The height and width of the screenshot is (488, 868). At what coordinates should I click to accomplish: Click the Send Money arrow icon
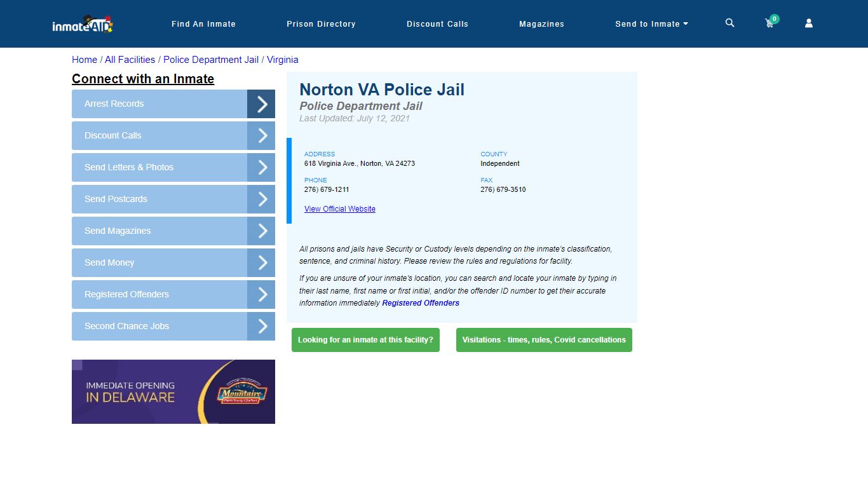pyautogui.click(x=261, y=262)
